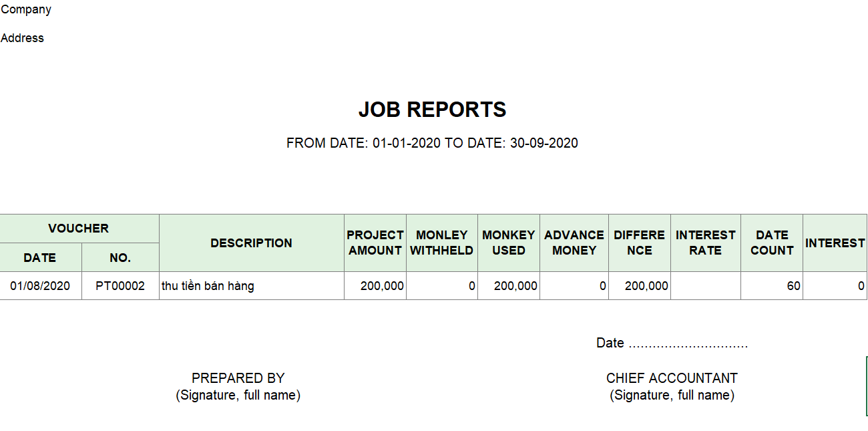
Task: Click voucher number PT00002
Action: tap(120, 286)
